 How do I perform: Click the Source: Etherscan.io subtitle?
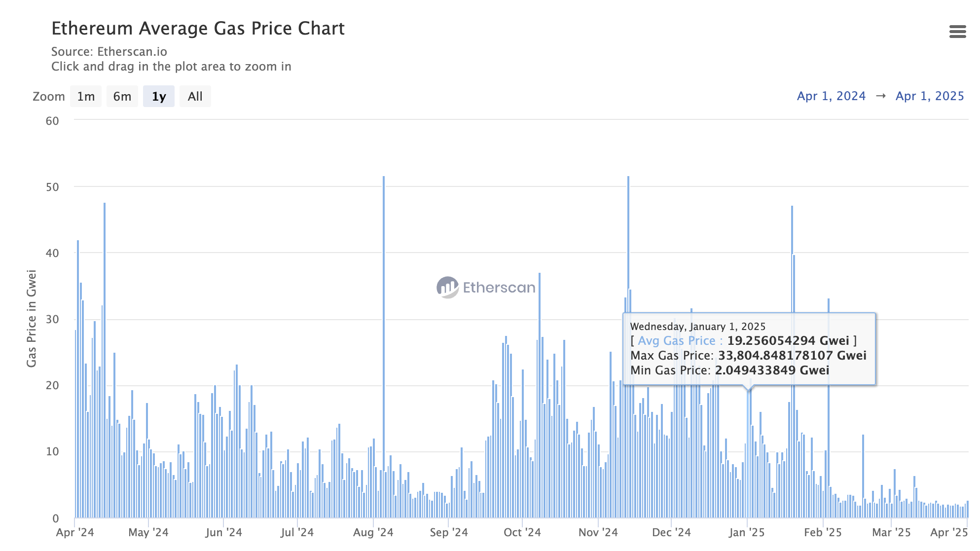(109, 52)
